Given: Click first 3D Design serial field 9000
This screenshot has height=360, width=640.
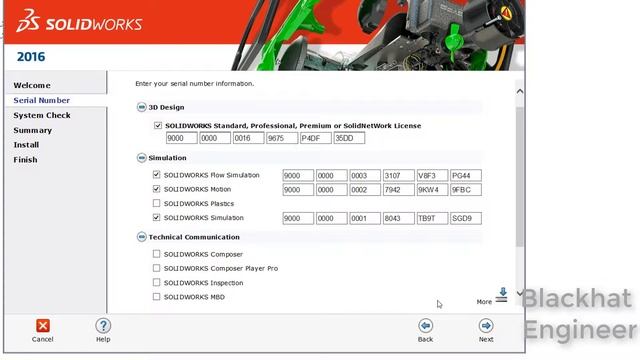Looking at the screenshot, I should (182, 138).
